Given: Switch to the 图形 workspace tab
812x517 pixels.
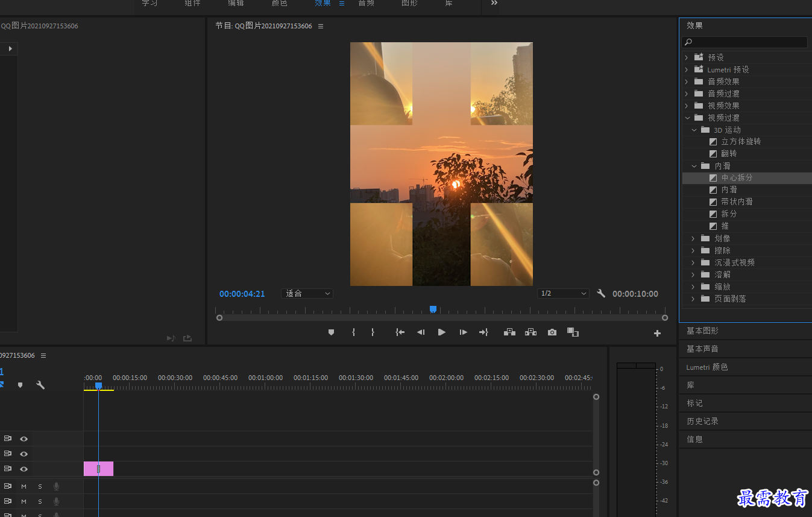Looking at the screenshot, I should coord(409,3).
